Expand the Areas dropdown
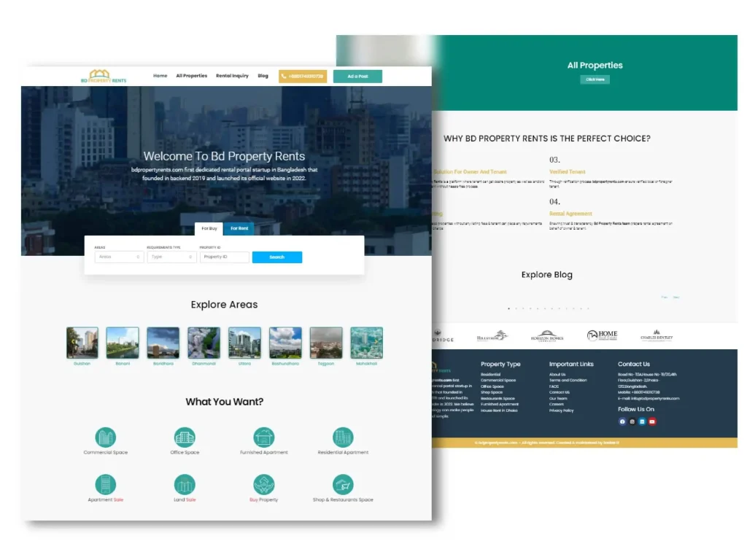Viewport: 747px width, 560px height. coord(119,257)
